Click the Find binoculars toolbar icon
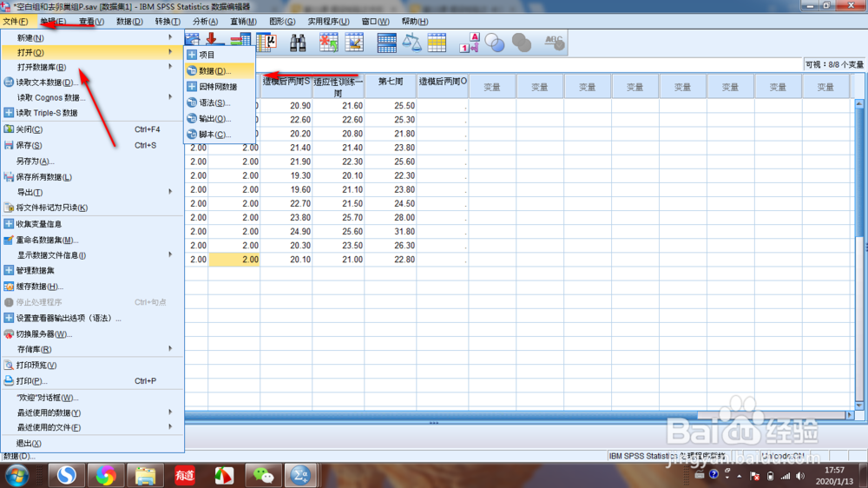868x488 pixels. coord(298,43)
